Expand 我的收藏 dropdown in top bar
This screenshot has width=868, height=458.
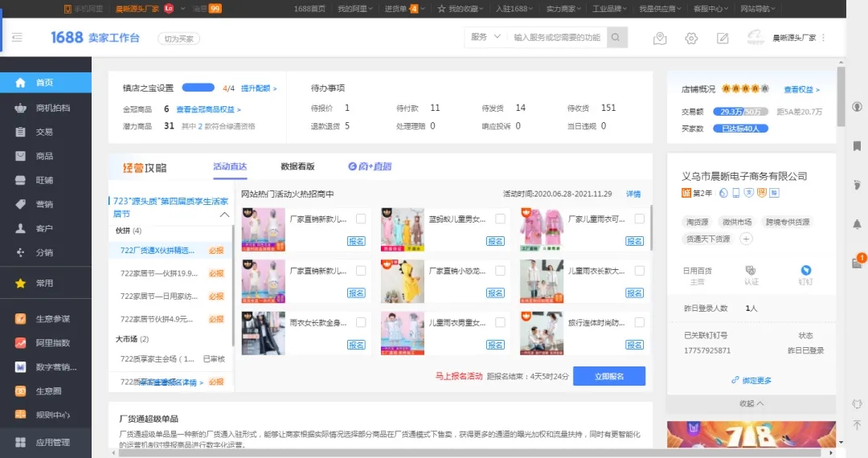(460, 9)
